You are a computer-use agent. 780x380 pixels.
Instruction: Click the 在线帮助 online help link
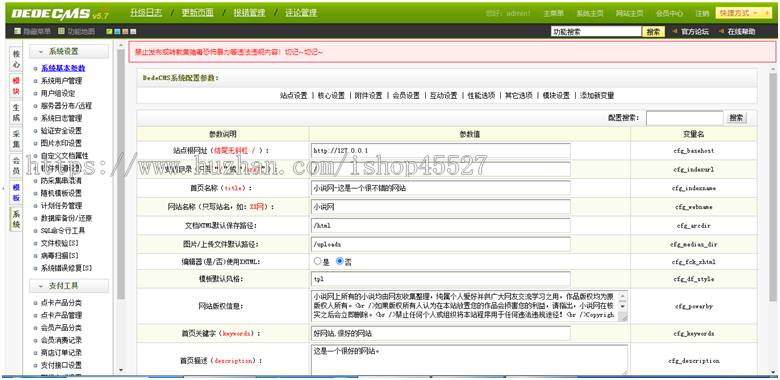(x=741, y=32)
